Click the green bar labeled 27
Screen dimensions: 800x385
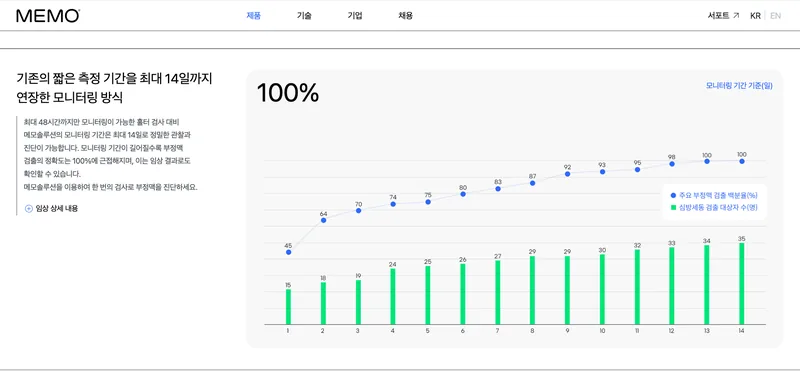coord(497,293)
